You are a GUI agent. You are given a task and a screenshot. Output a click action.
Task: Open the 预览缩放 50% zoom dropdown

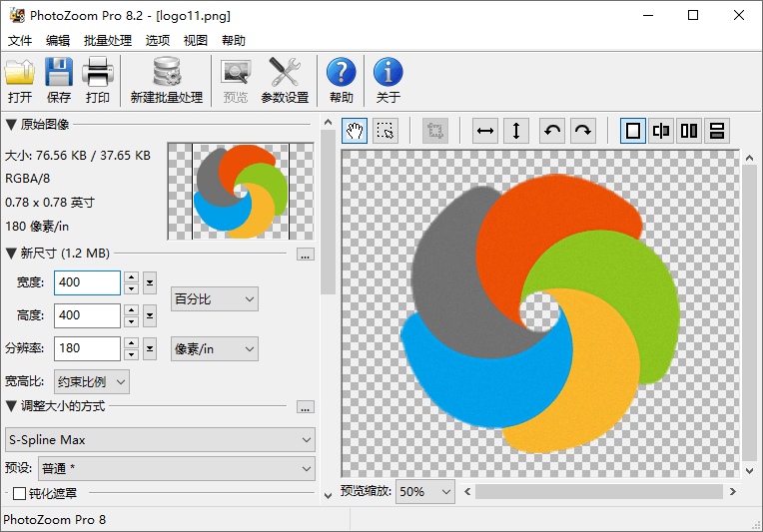click(x=425, y=492)
